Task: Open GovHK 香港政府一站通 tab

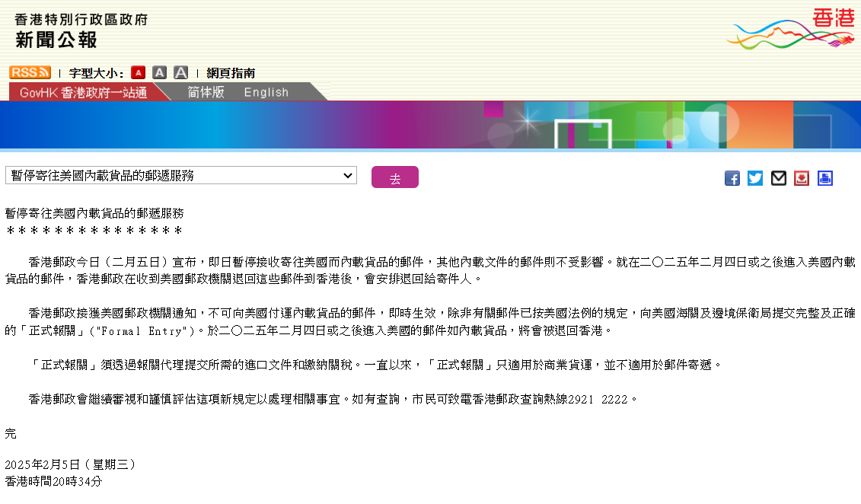Action: pos(84,92)
